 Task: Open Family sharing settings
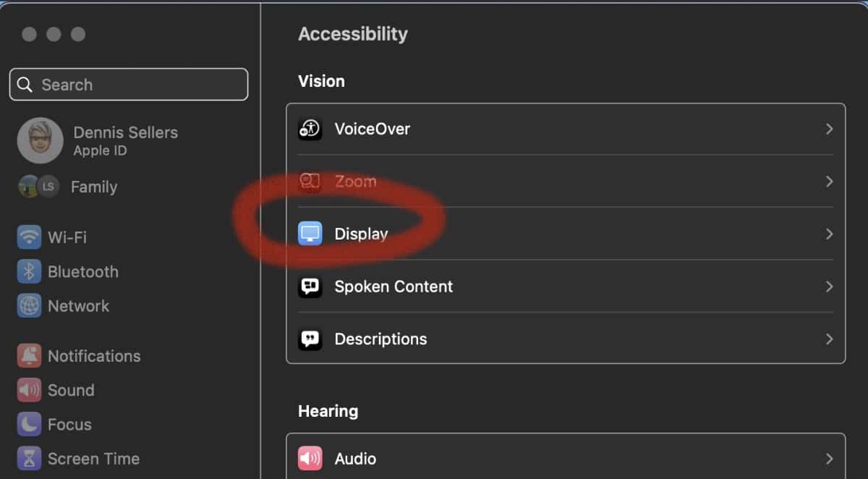(93, 187)
